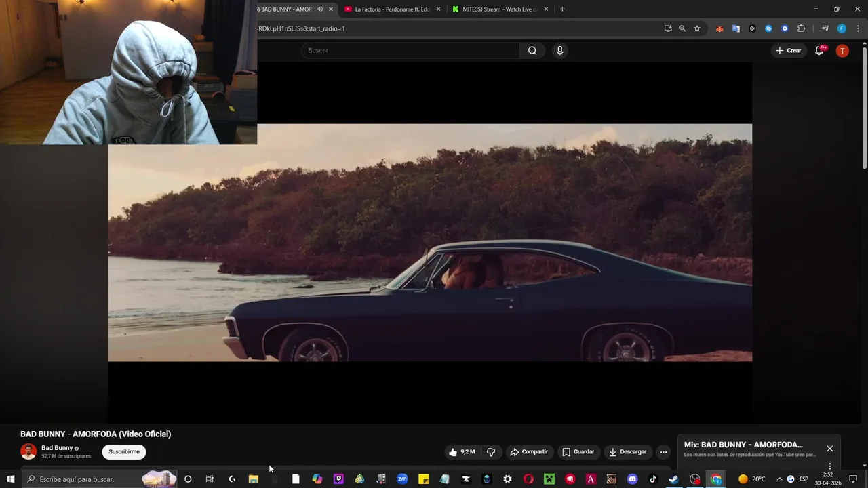Close the La Factoria tab

pyautogui.click(x=438, y=9)
